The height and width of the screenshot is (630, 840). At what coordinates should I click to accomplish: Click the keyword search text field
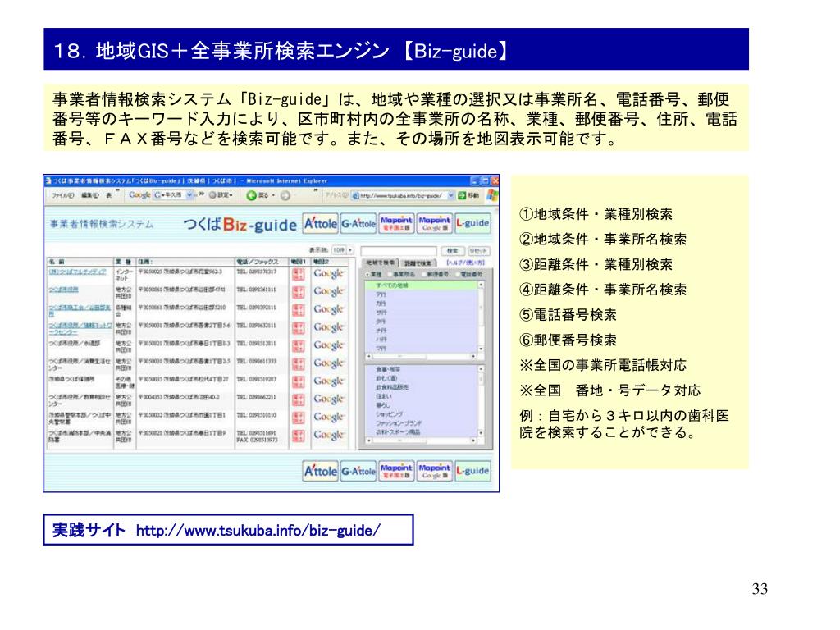pyautogui.click(x=399, y=251)
